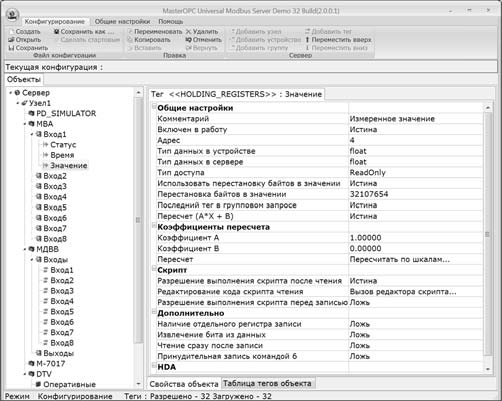Select the MBA device icon
This screenshot has width=502, height=401.
tap(32, 124)
